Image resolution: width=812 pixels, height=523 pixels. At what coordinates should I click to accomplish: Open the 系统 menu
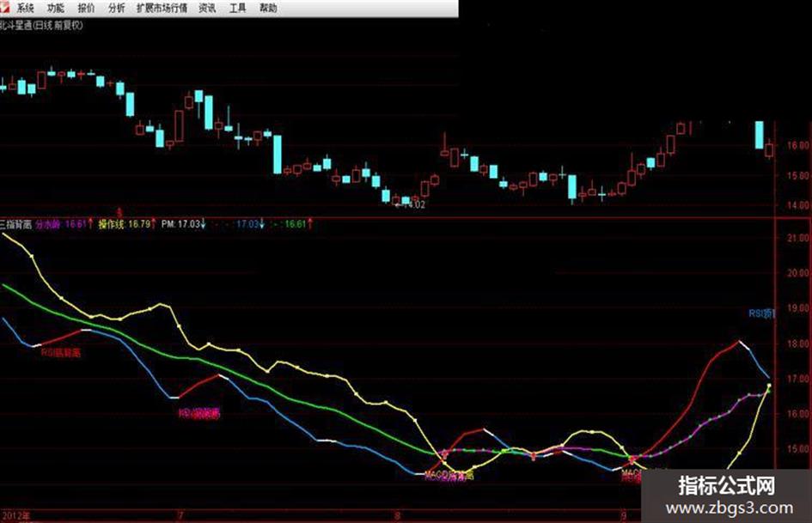[x=25, y=9]
